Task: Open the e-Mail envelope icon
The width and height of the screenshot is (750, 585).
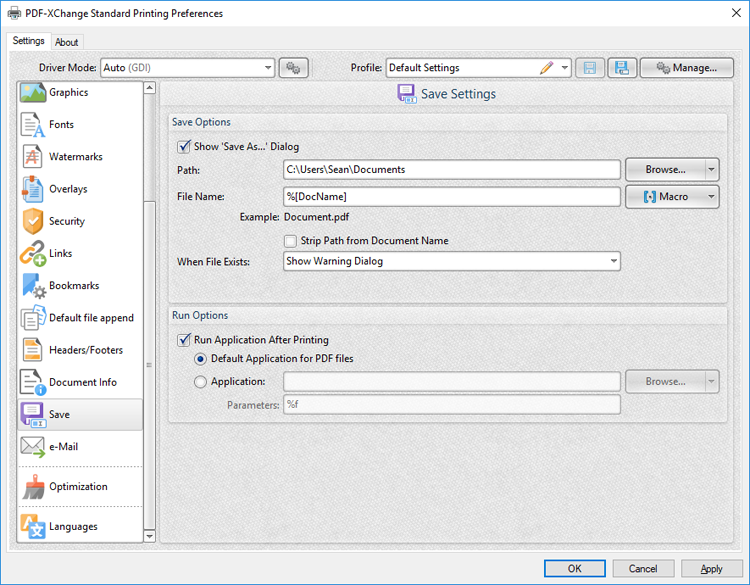Action: click(x=33, y=447)
